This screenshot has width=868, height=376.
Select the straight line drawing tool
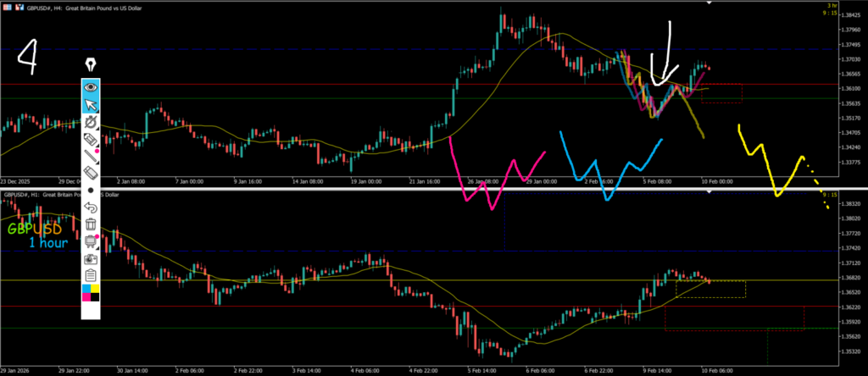[91, 156]
